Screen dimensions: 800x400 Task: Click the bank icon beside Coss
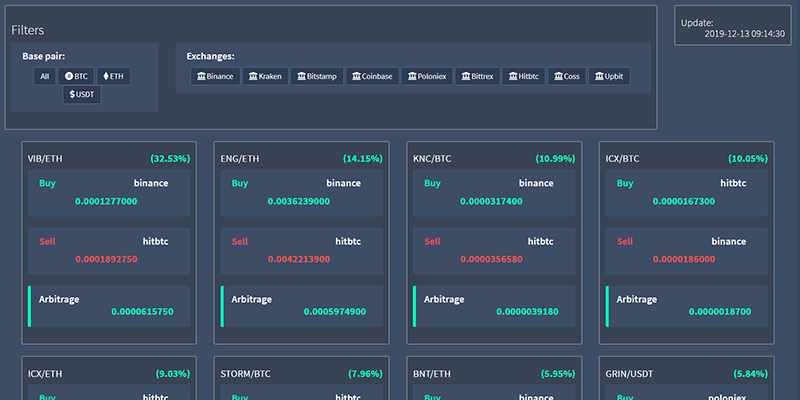pyautogui.click(x=559, y=77)
